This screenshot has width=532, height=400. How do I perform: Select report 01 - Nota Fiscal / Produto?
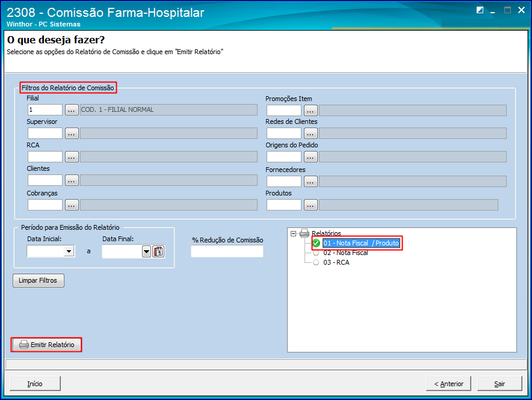360,243
